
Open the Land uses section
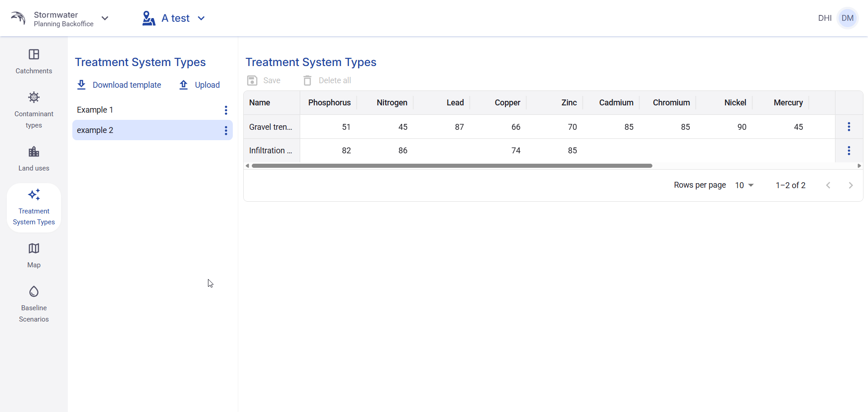(x=34, y=159)
